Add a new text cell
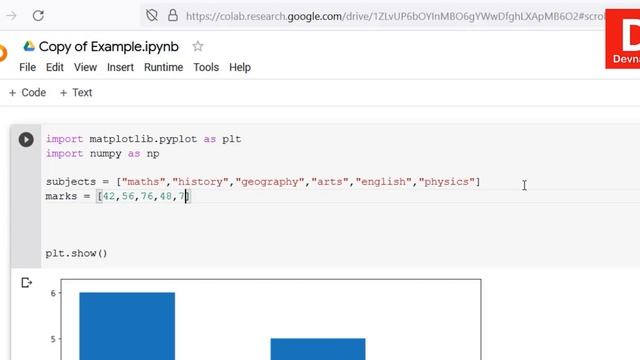This screenshot has width=640, height=360. (76, 93)
